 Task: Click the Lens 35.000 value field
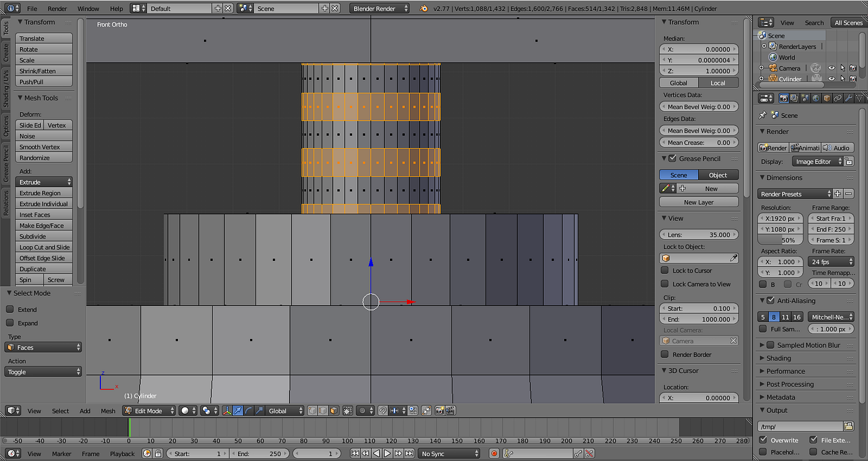[x=699, y=235]
